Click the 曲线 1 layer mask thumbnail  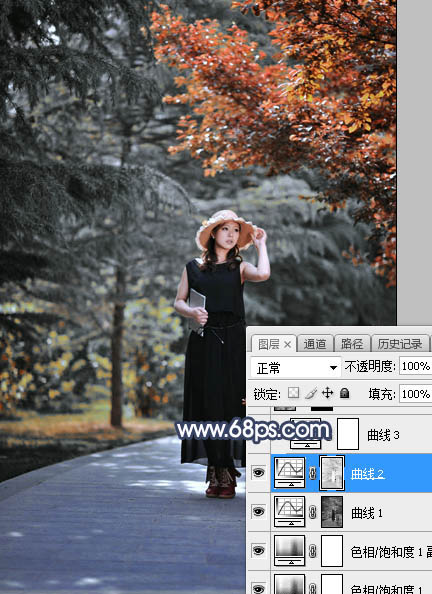[332, 512]
